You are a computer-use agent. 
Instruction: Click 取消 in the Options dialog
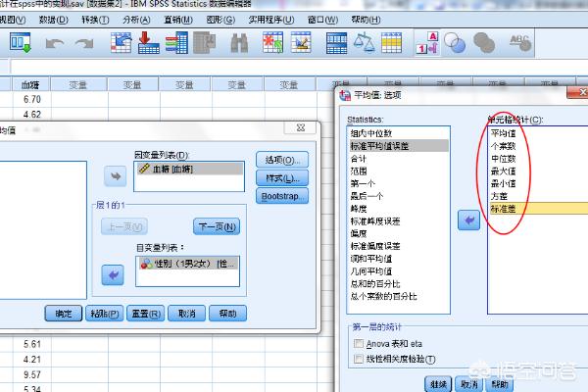(468, 384)
